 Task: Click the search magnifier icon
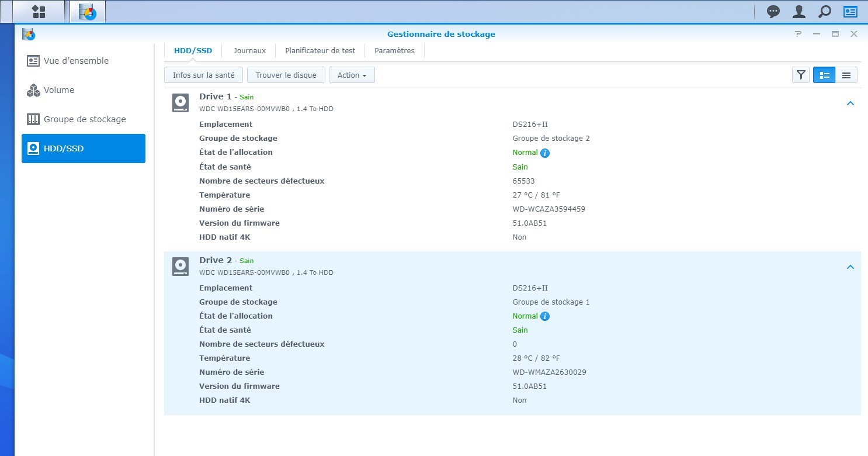(x=824, y=12)
